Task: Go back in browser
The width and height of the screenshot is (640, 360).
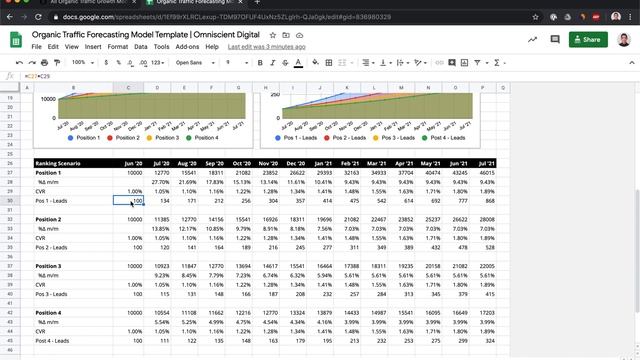Action: (x=10, y=17)
